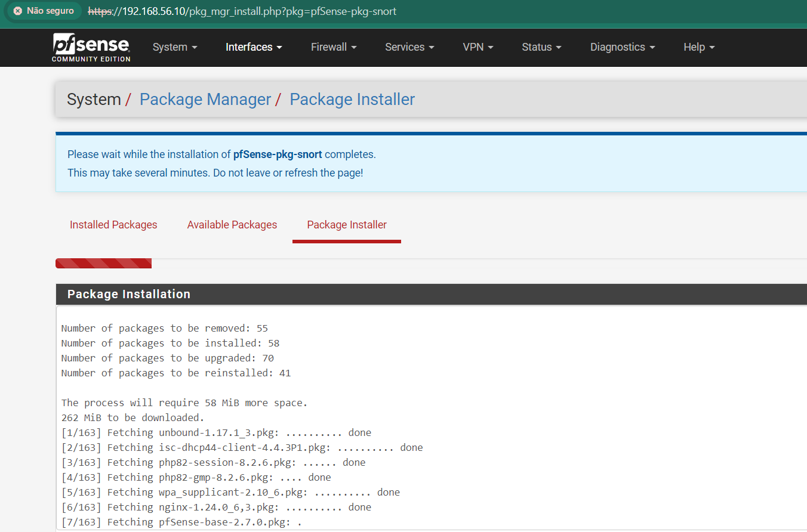This screenshot has height=532, width=807.
Task: Click the '262 MiB to be downloaded' line
Action: pos(133,418)
